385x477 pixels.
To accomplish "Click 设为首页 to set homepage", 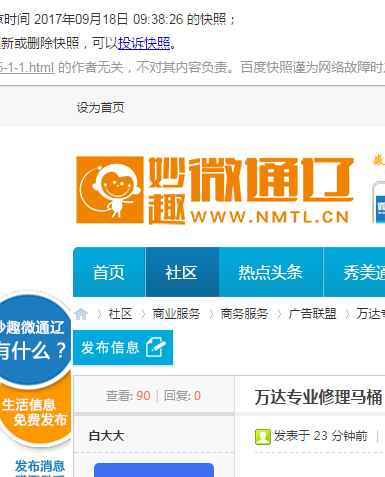I will point(100,108).
